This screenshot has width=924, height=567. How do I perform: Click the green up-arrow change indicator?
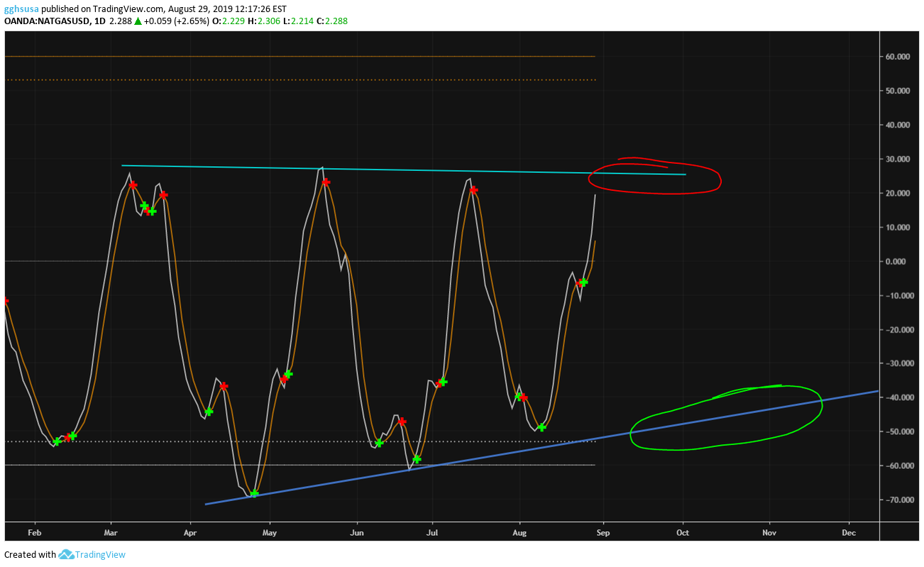137,21
